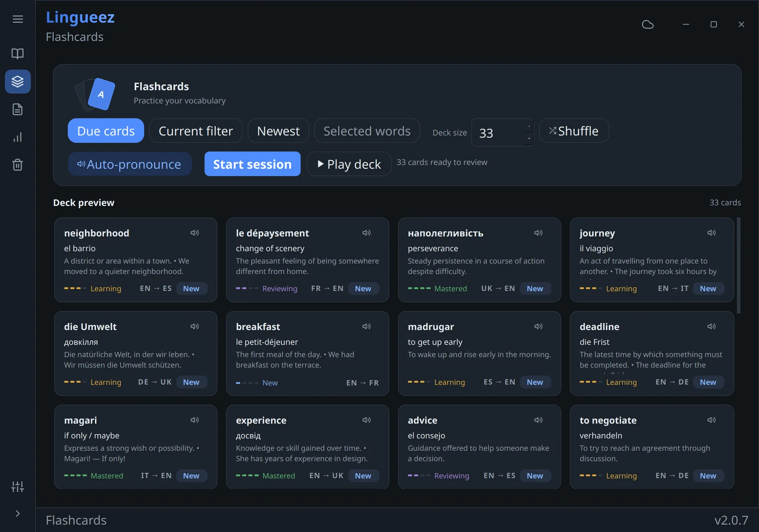759x532 pixels.
Task: Click the "33 cards ready to review" text
Action: pos(442,162)
